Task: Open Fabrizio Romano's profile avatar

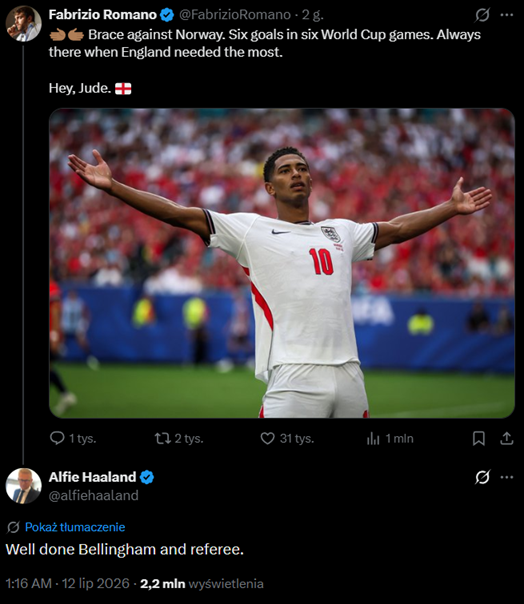Action: [24, 23]
